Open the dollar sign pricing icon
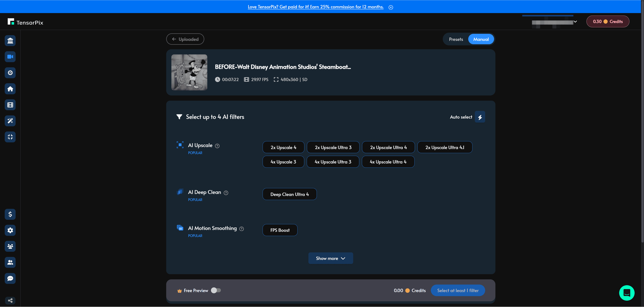Viewport: 644px width, 307px height. pos(10,214)
